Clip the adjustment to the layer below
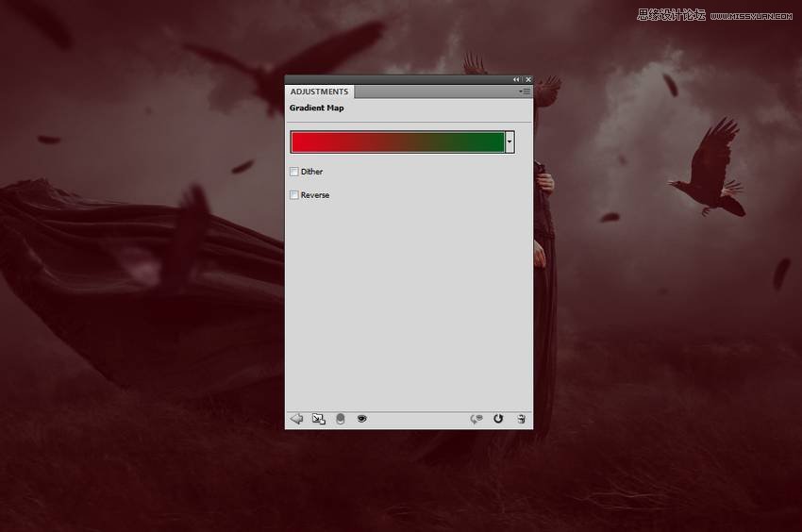 (x=340, y=419)
